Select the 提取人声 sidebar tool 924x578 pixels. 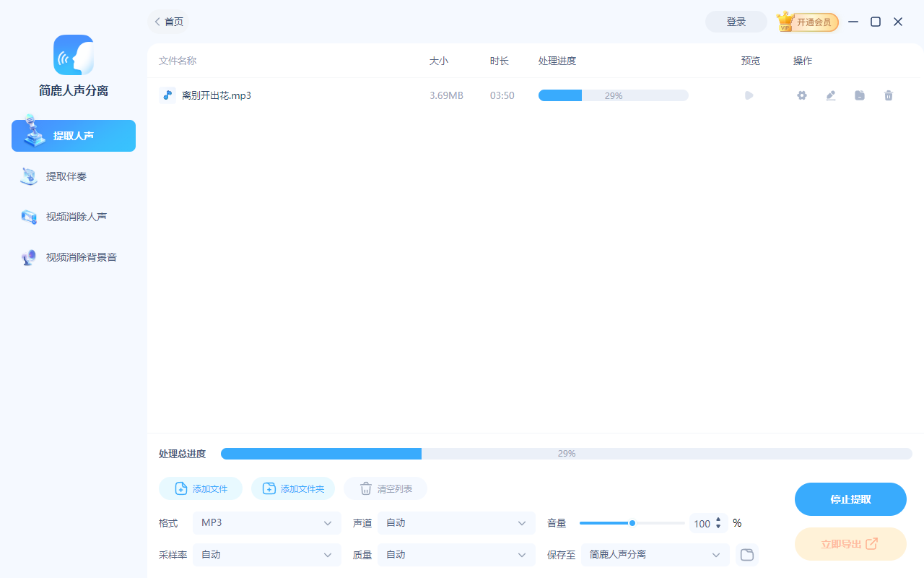click(x=73, y=135)
